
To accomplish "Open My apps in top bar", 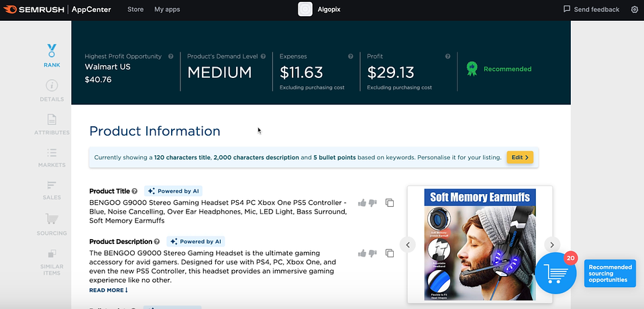I will (167, 9).
